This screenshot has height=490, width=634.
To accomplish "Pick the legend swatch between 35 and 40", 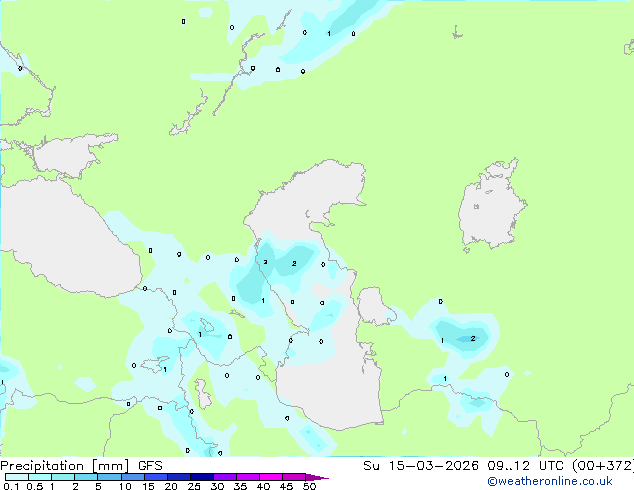I will click(x=248, y=477).
